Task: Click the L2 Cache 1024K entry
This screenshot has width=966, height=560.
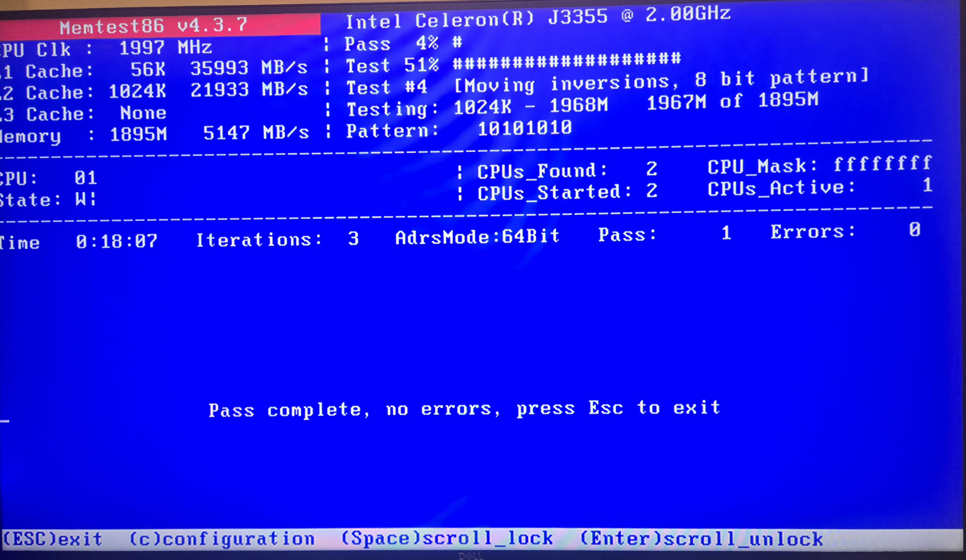Action: (137, 91)
